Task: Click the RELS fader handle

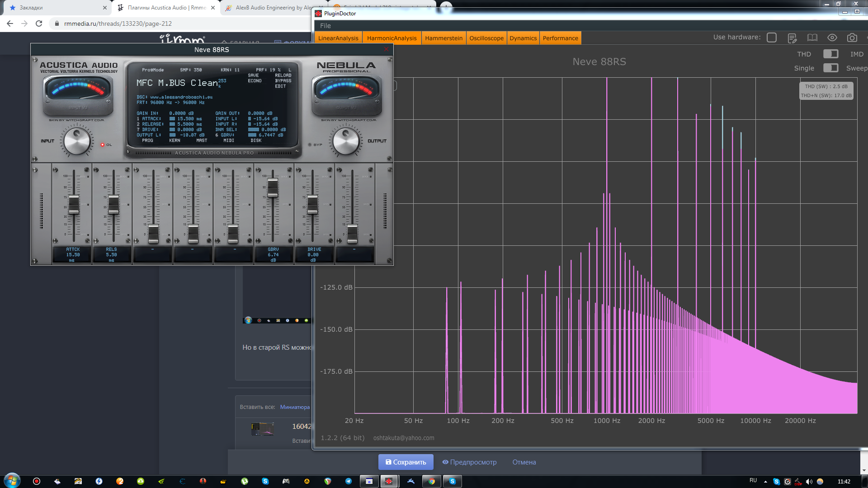Action: coord(113,205)
